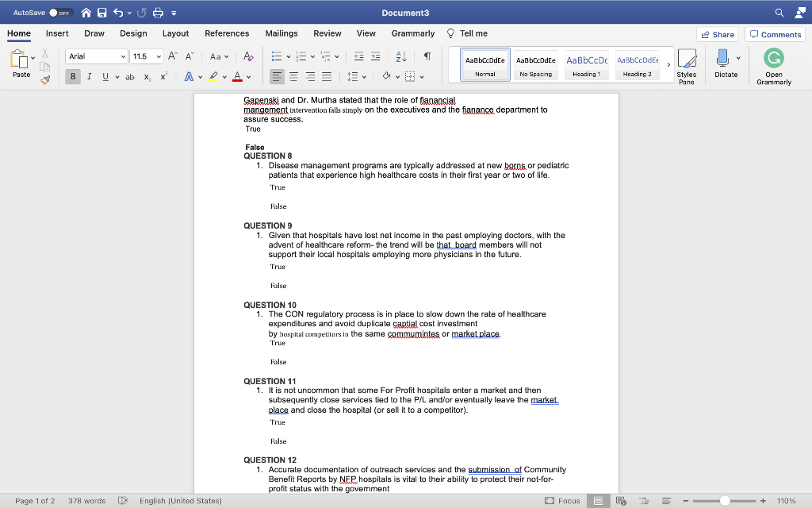Adjust the zoom slider
The width and height of the screenshot is (812, 508).
(724, 501)
